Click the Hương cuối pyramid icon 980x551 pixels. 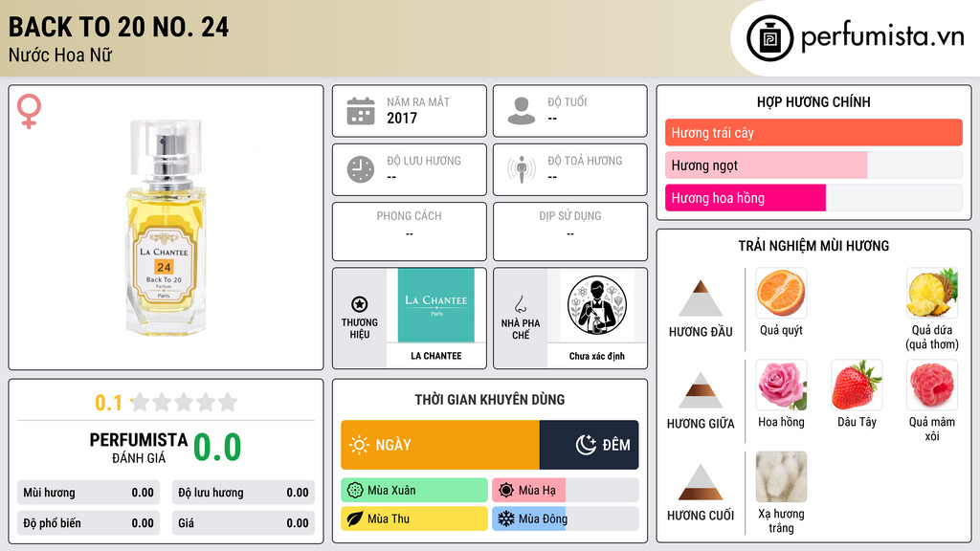tap(701, 482)
